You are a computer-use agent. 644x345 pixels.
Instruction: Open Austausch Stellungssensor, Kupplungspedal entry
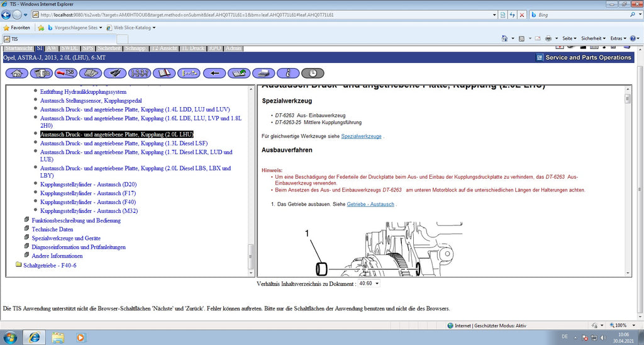[91, 100]
